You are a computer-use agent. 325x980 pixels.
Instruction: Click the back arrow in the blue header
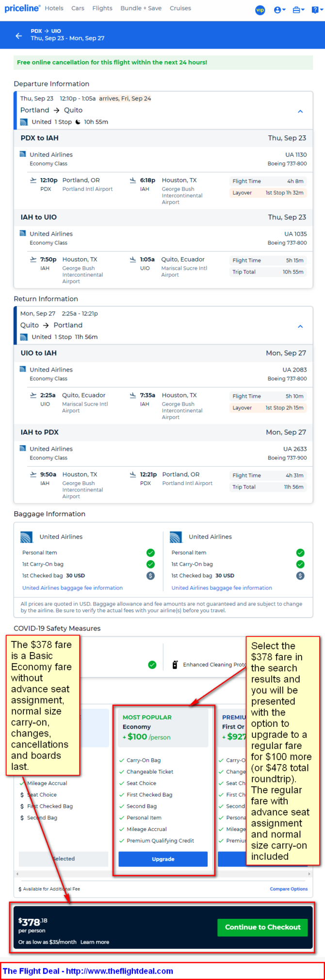click(x=18, y=35)
